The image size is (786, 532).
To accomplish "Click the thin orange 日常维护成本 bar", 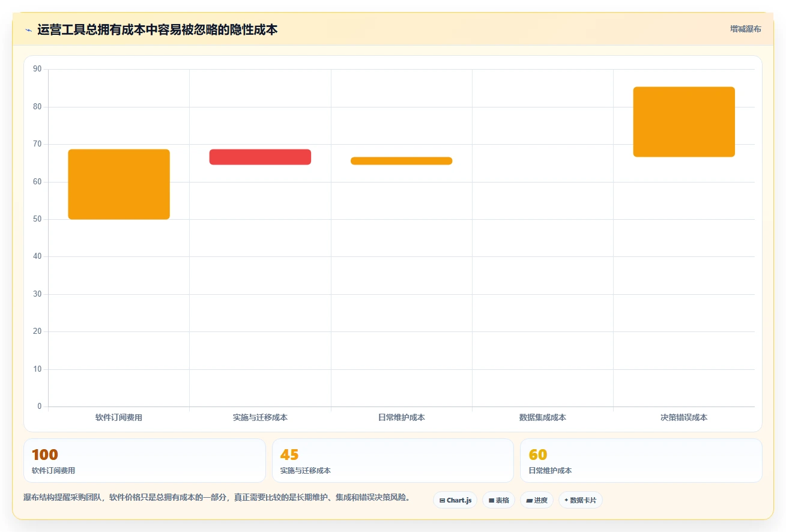I will [401, 161].
